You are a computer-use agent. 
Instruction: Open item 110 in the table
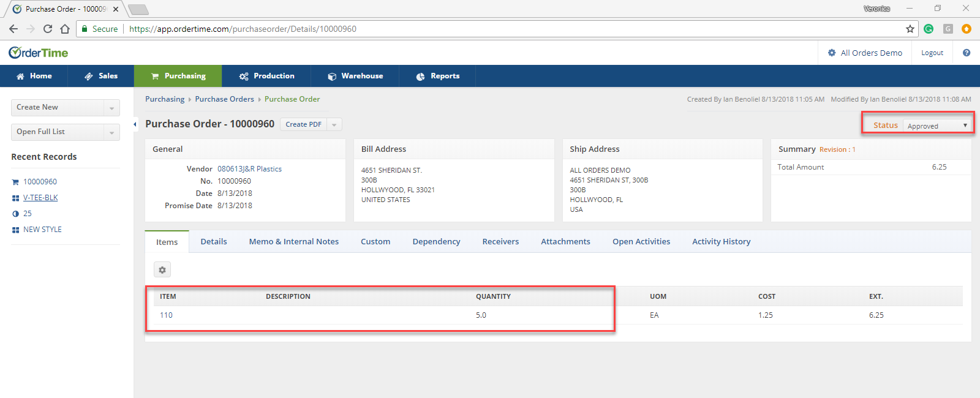pyautogui.click(x=166, y=315)
